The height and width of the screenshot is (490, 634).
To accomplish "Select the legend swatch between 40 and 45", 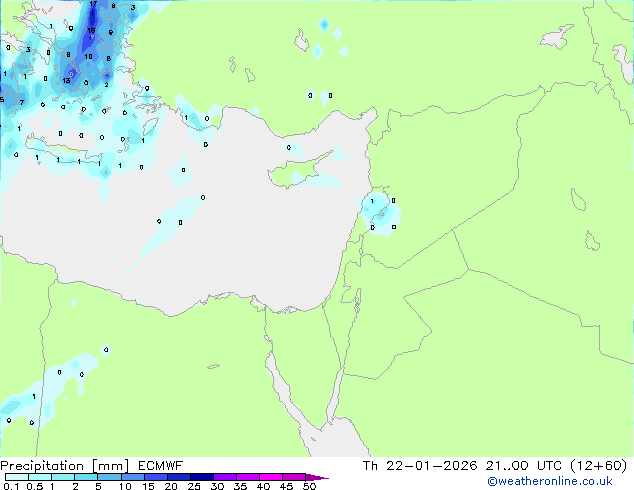I will (x=271, y=477).
